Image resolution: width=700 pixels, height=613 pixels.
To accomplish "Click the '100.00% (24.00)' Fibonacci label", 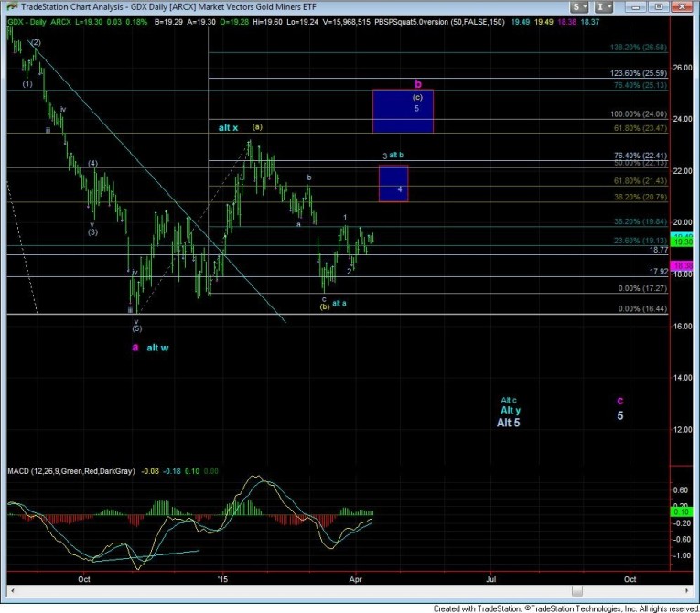I will click(639, 113).
